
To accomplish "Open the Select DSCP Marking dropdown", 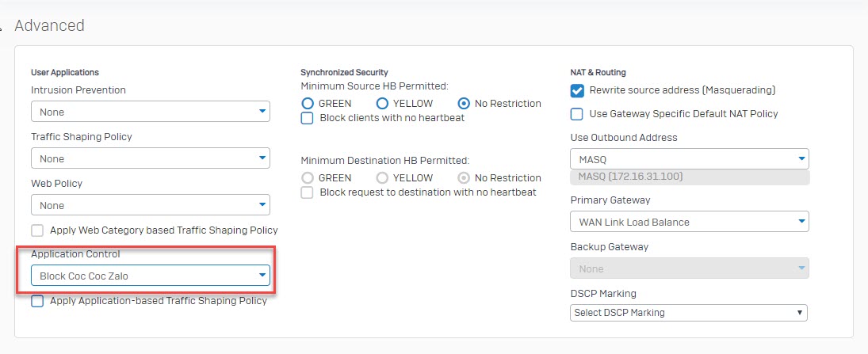I will click(x=689, y=313).
